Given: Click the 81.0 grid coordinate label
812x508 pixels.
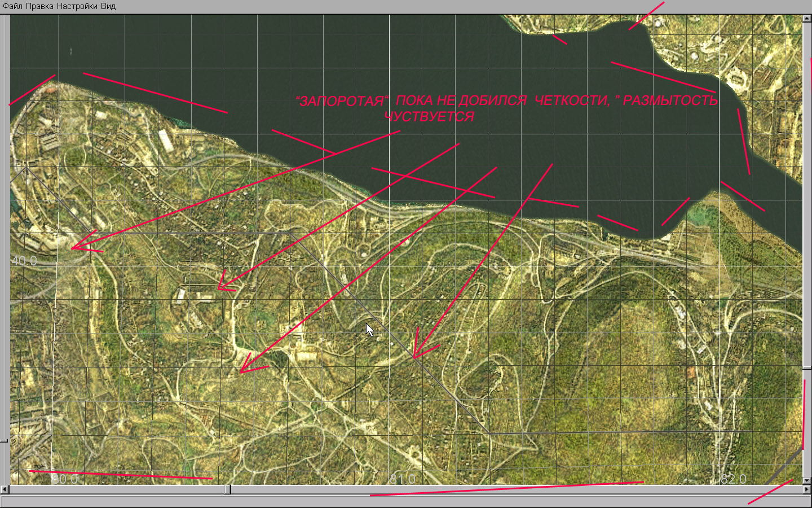Looking at the screenshot, I should (x=403, y=479).
